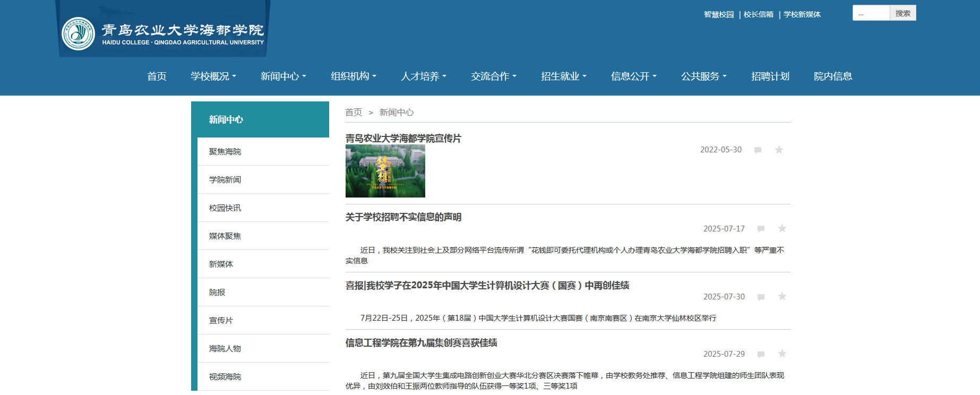Open the 人才培养 dropdown menu
This screenshot has height=395, width=980.
click(x=424, y=76)
